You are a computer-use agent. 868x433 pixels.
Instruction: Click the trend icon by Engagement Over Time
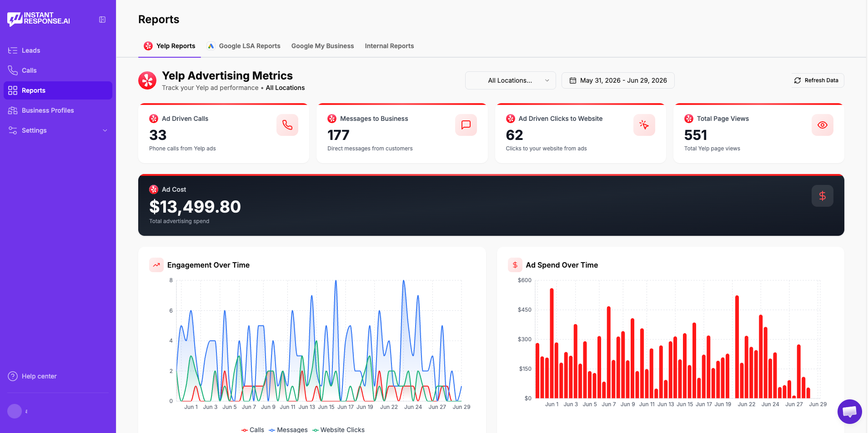pos(156,265)
